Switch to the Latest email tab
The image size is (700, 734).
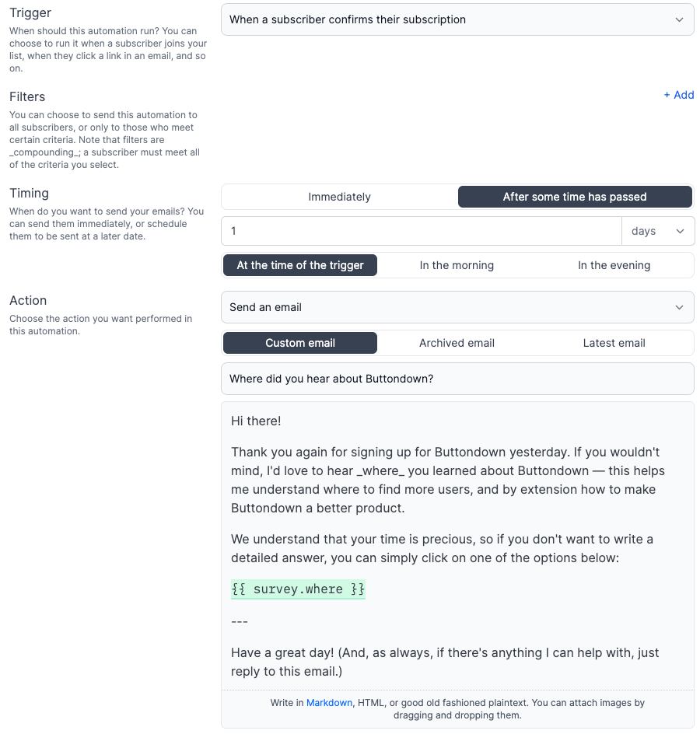[x=614, y=343]
